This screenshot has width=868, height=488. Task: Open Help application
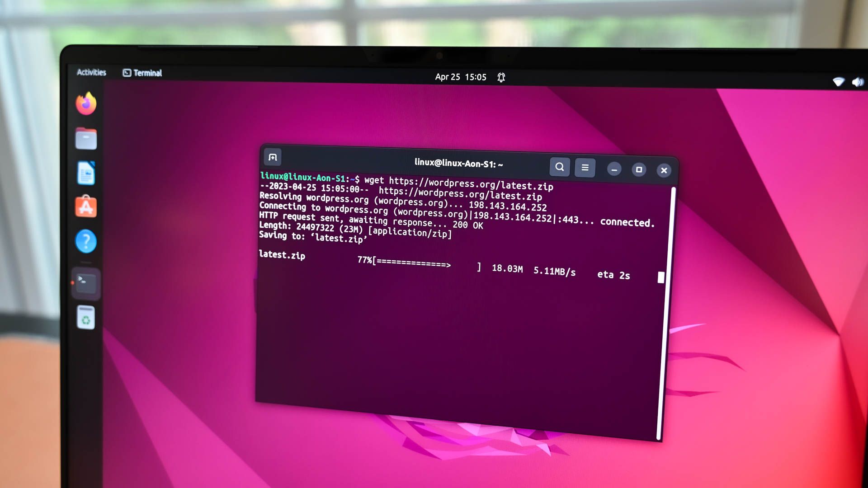(86, 241)
